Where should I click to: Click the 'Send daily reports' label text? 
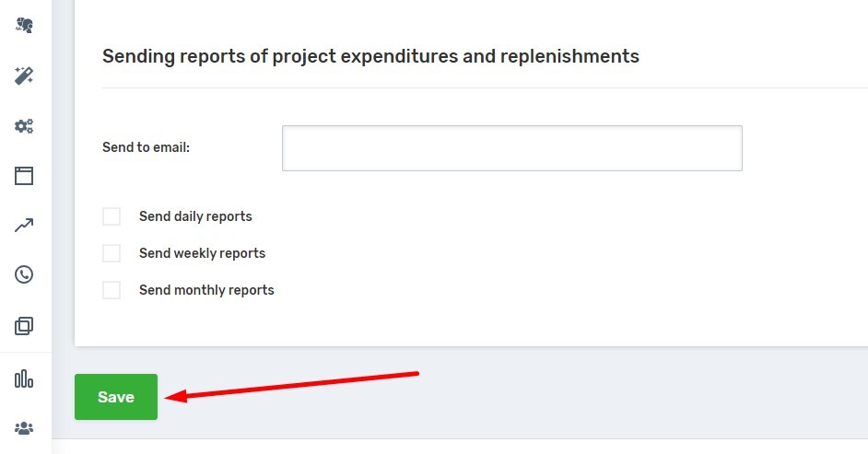click(x=195, y=216)
